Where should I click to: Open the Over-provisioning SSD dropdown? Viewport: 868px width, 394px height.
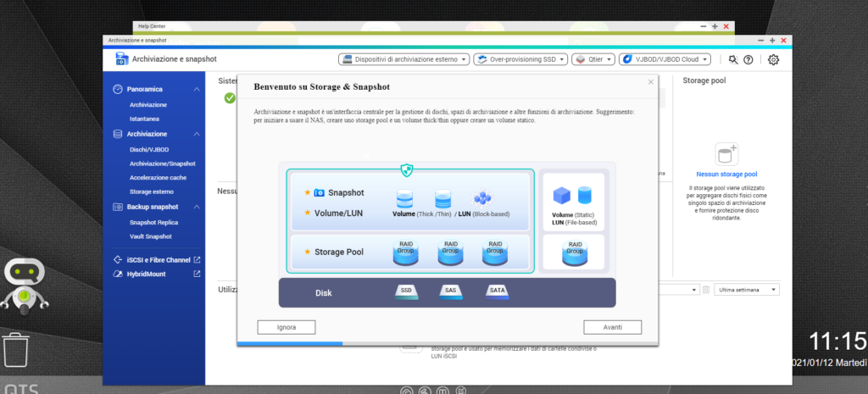tap(520, 59)
